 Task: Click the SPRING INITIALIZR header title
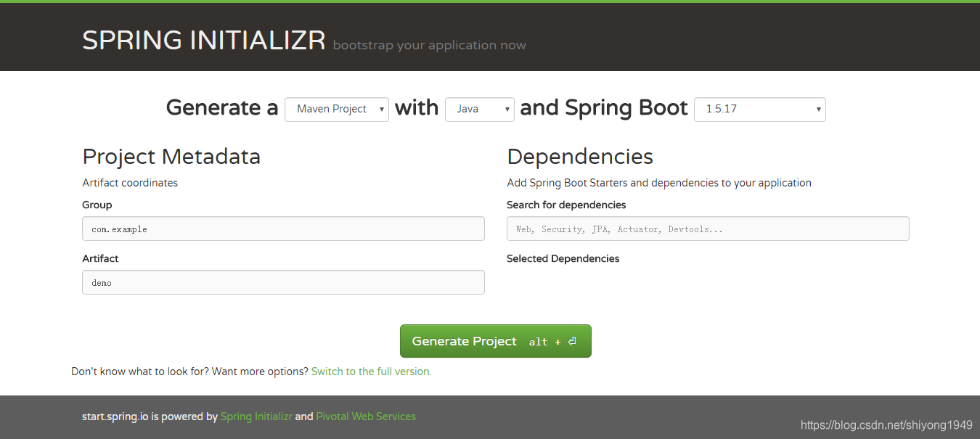[x=204, y=41]
